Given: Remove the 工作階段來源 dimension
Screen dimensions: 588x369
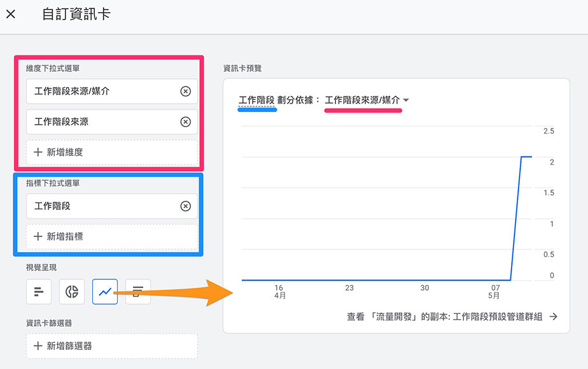Looking at the screenshot, I should [185, 122].
